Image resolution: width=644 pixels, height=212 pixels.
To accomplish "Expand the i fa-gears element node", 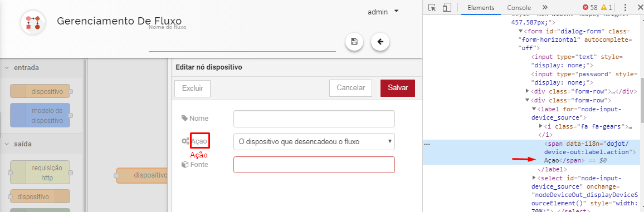I will pyautogui.click(x=541, y=126).
